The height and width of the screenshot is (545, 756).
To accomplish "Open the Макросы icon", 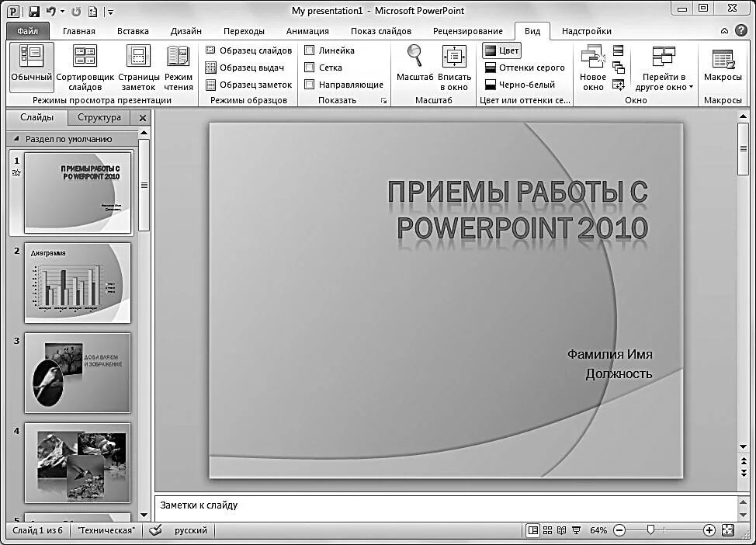I will [723, 59].
